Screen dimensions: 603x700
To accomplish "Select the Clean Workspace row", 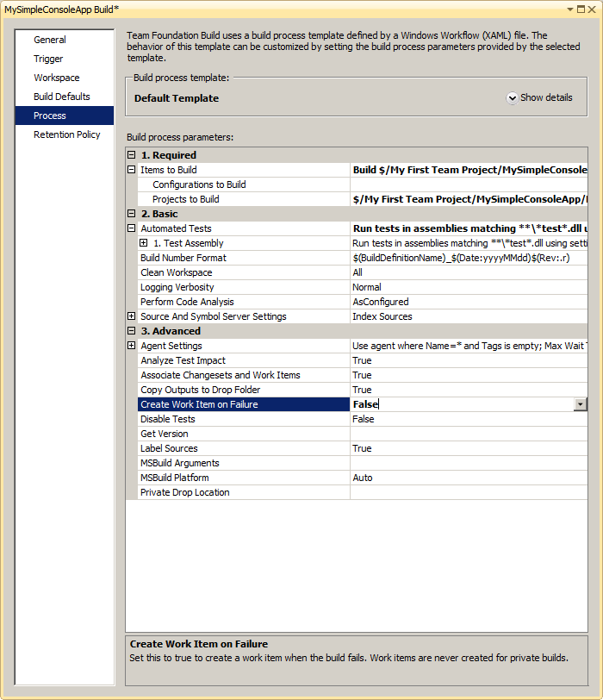I will [244, 272].
